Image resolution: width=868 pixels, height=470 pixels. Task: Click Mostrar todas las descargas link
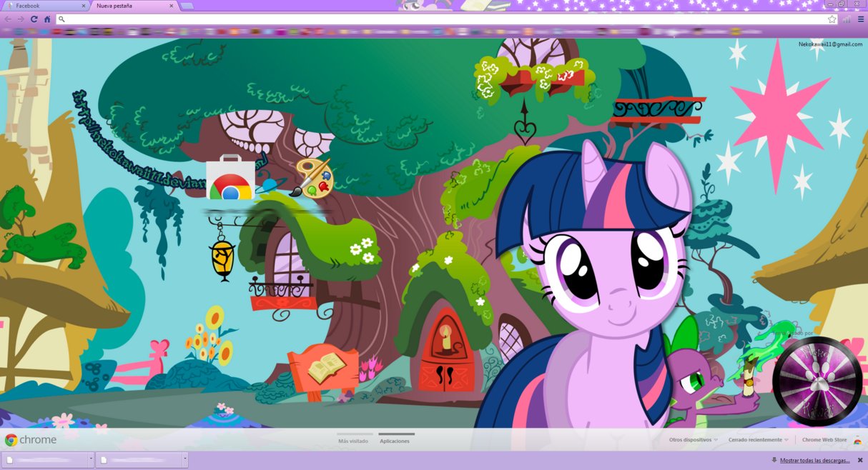point(814,461)
